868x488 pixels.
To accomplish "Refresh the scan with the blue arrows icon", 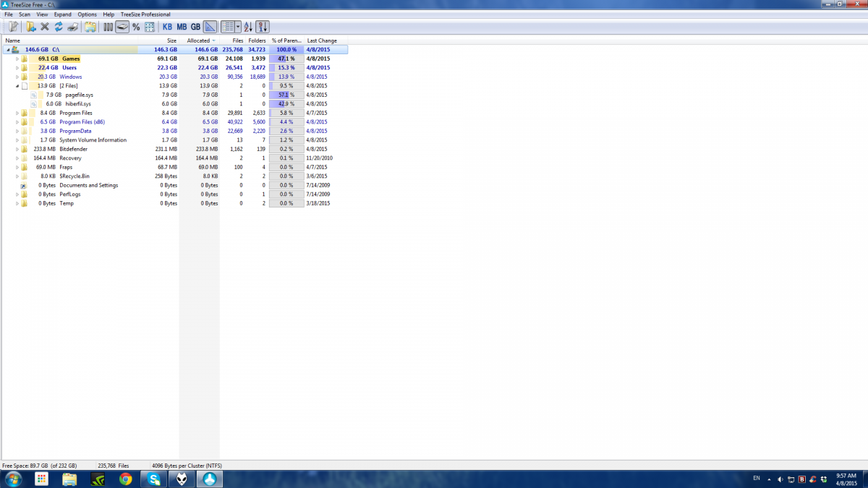I will tap(59, 27).
